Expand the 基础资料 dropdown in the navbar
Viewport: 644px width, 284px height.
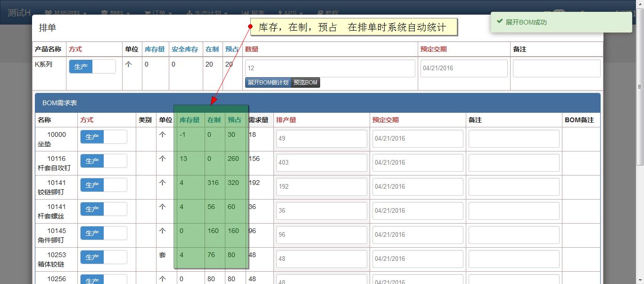66,13
